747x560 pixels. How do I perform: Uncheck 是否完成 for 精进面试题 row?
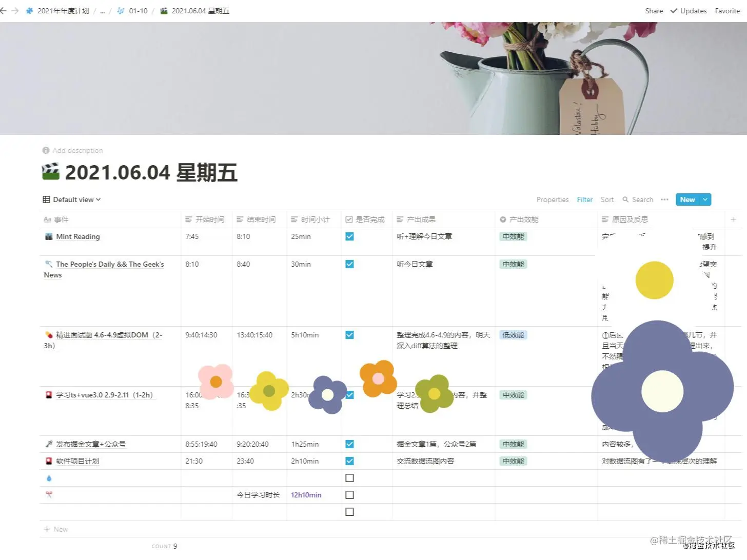tap(349, 335)
